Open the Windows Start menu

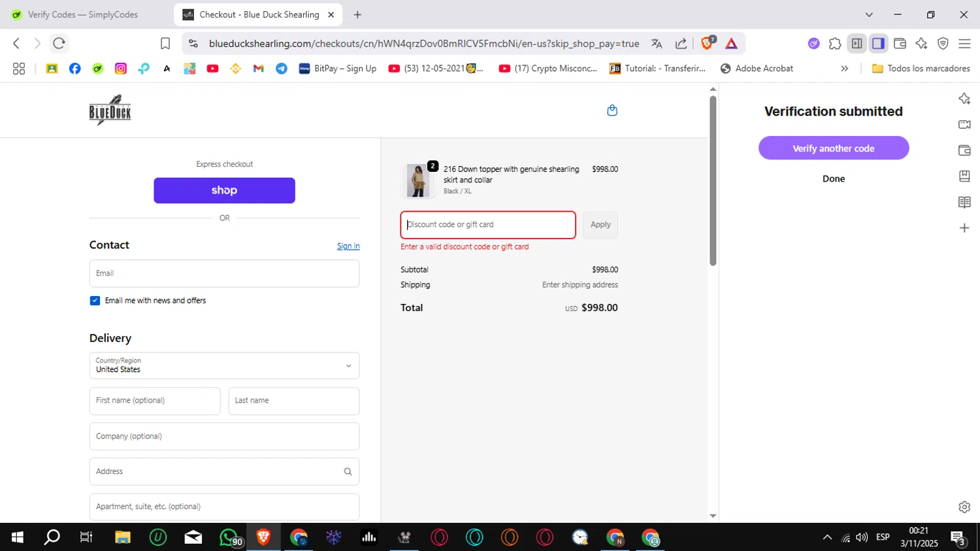[x=18, y=537]
